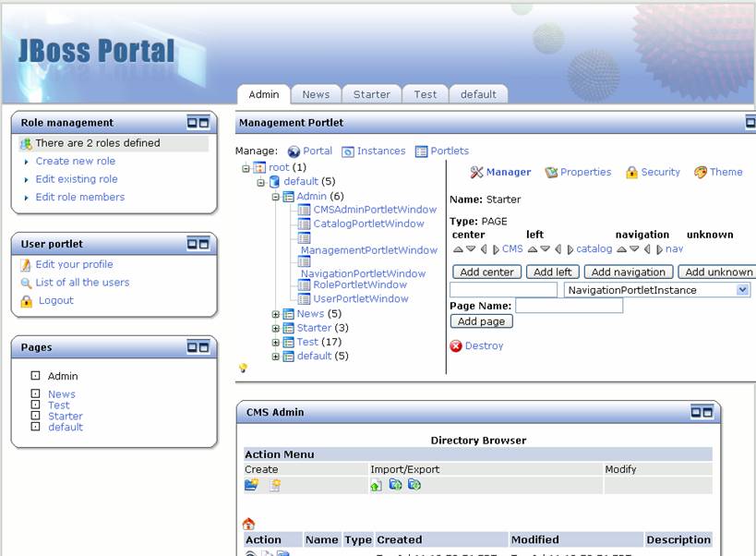Collapse the root node in the tree

point(246,168)
